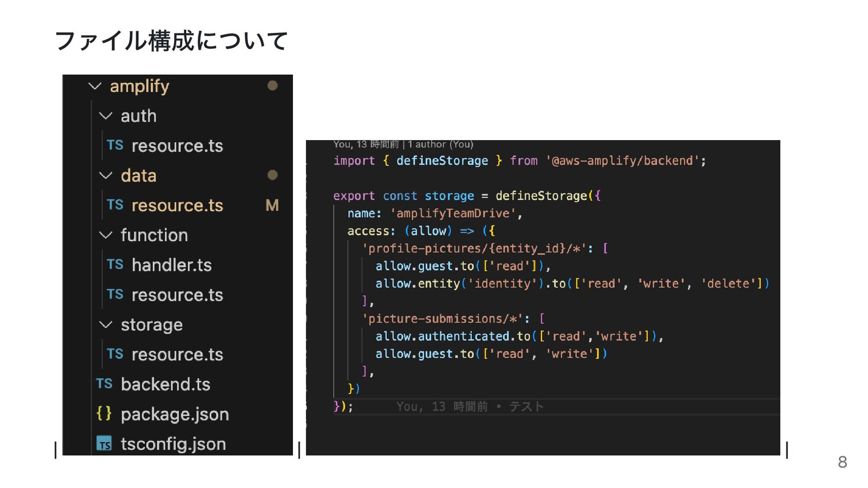Click the '@aws-amplify/backend' import string
Viewport: 868px width, 488px height.
(623, 161)
